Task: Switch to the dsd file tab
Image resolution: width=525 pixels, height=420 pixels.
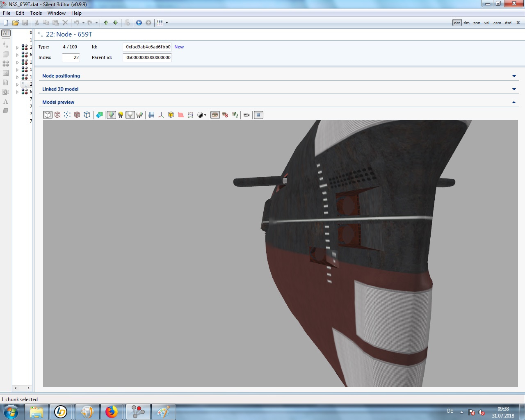Action: click(x=508, y=23)
